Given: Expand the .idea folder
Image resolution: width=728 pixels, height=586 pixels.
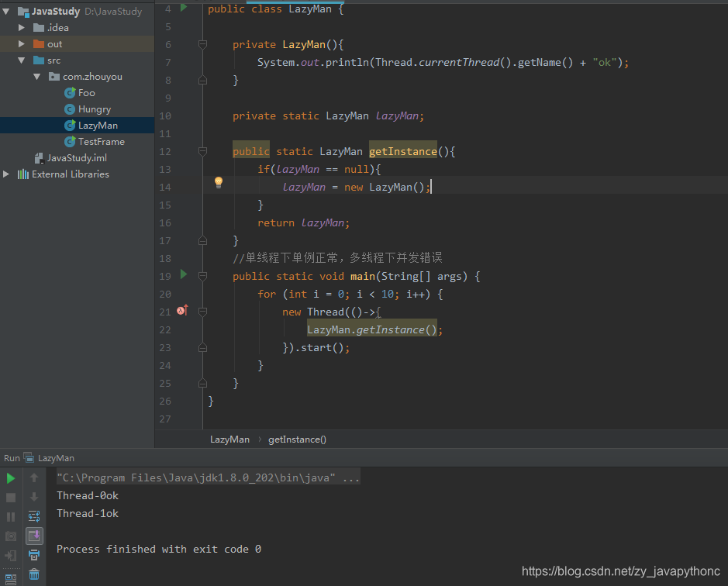Looking at the screenshot, I should click(21, 28).
